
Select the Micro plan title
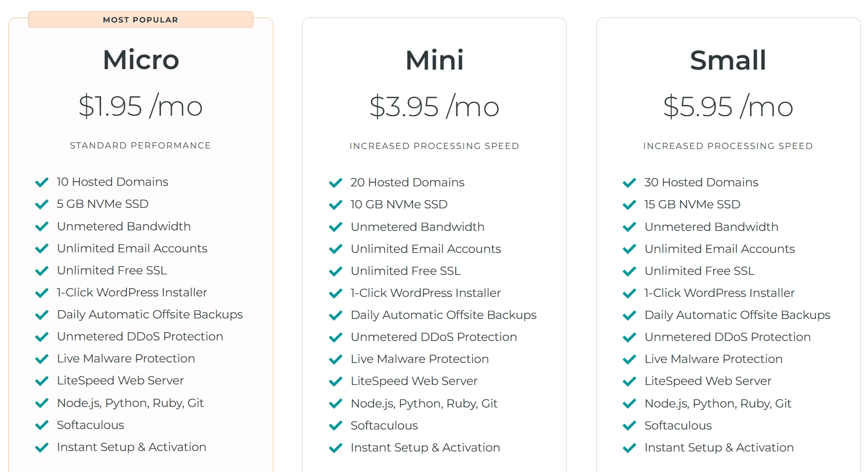pos(141,59)
